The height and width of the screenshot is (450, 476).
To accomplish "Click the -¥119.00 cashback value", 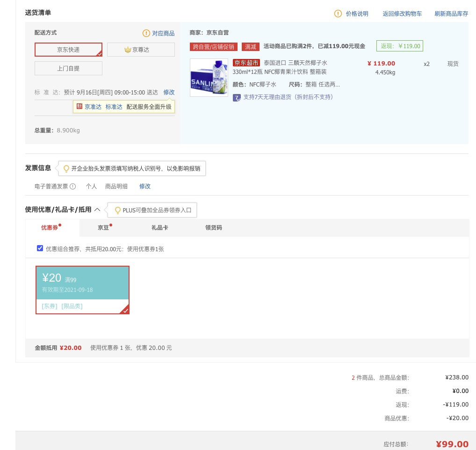I will (x=456, y=405).
